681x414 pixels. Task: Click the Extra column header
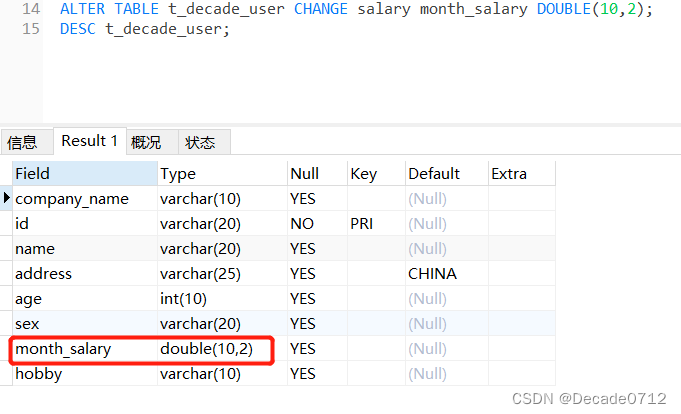[x=520, y=174]
